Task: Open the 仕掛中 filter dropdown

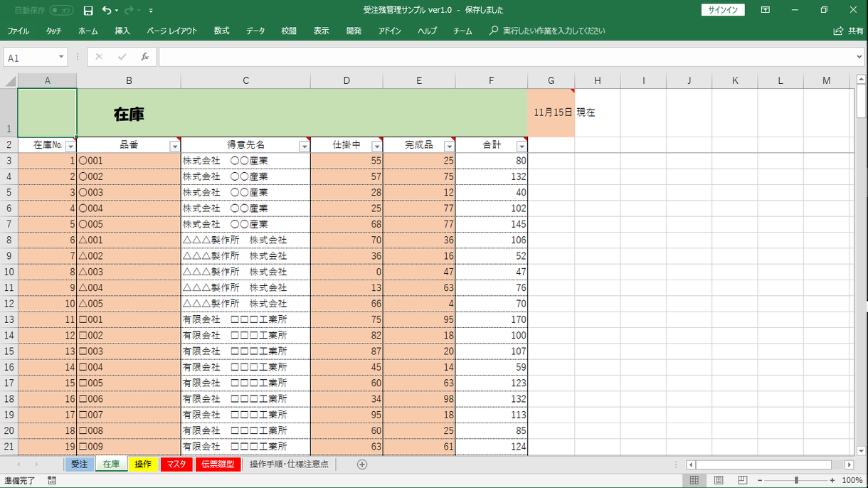Action: click(x=376, y=146)
